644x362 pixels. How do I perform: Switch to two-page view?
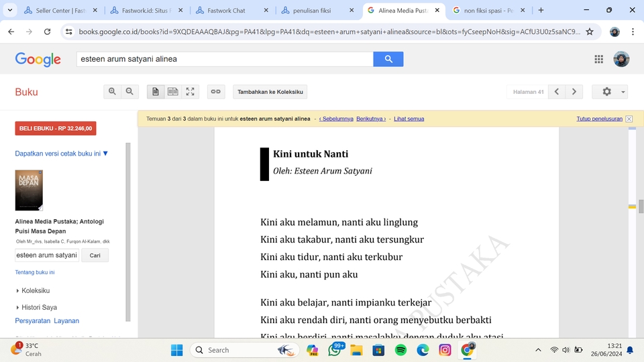[x=173, y=92]
